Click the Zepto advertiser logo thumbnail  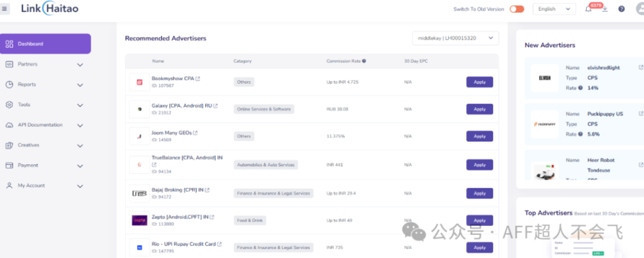click(x=139, y=220)
